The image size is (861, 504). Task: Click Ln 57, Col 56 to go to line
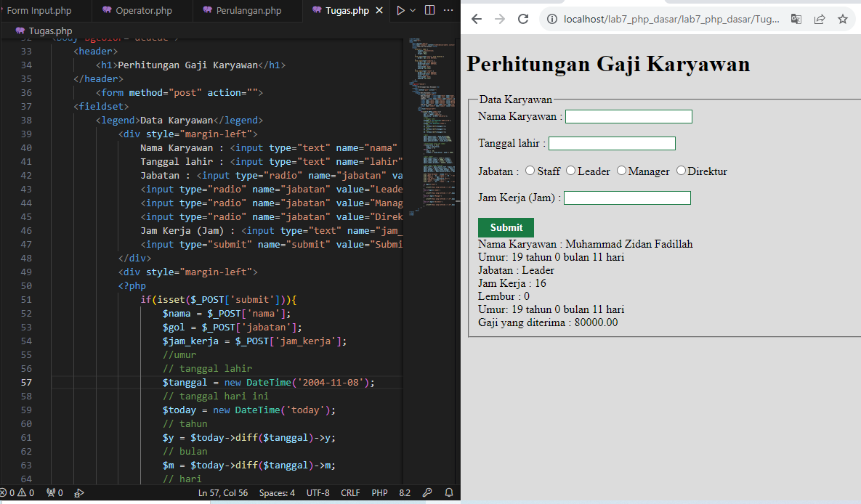(222, 492)
